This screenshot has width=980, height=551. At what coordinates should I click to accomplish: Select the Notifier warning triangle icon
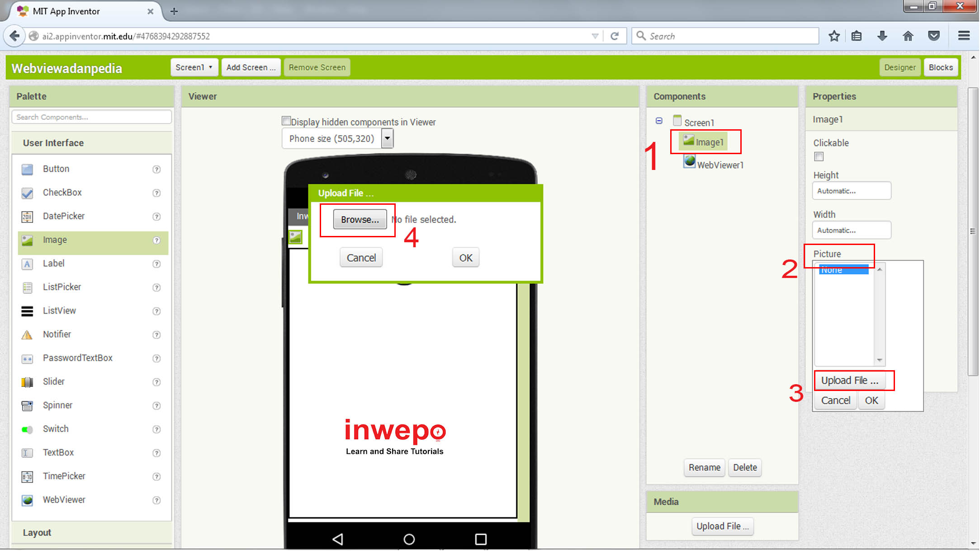pos(27,335)
